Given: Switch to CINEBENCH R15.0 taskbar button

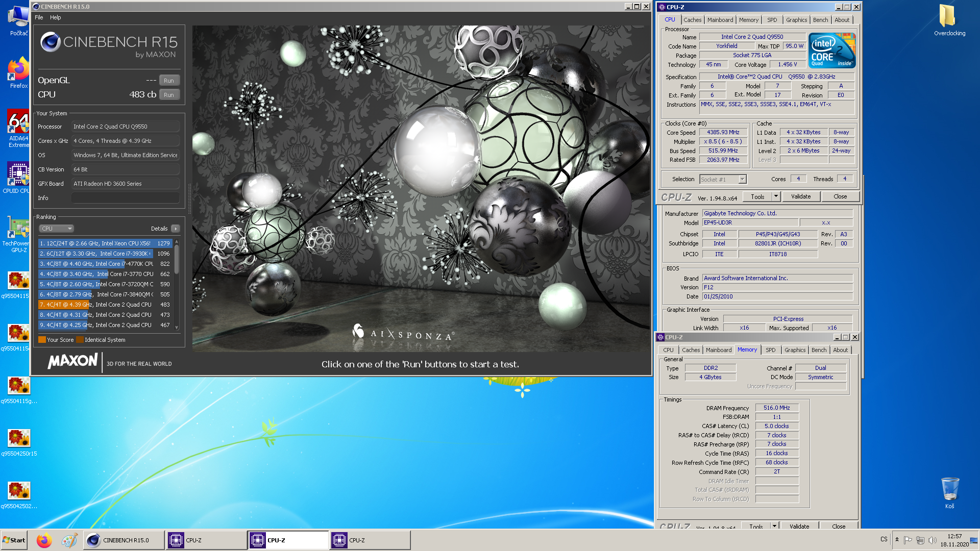Looking at the screenshot, I should (124, 540).
